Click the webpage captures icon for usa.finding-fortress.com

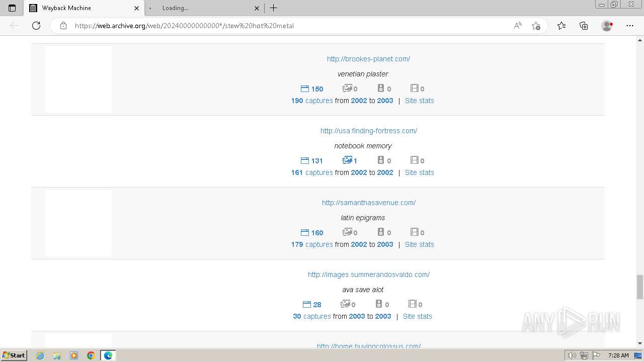[304, 160]
